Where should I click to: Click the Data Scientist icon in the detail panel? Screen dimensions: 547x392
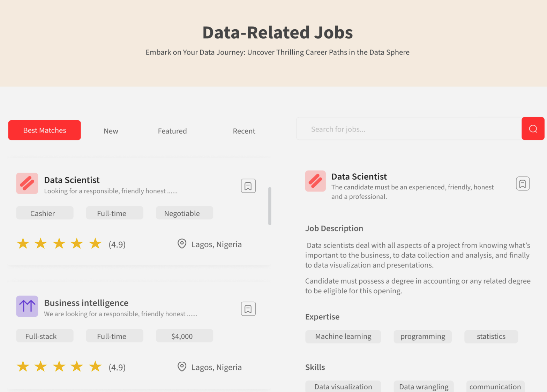click(x=315, y=181)
